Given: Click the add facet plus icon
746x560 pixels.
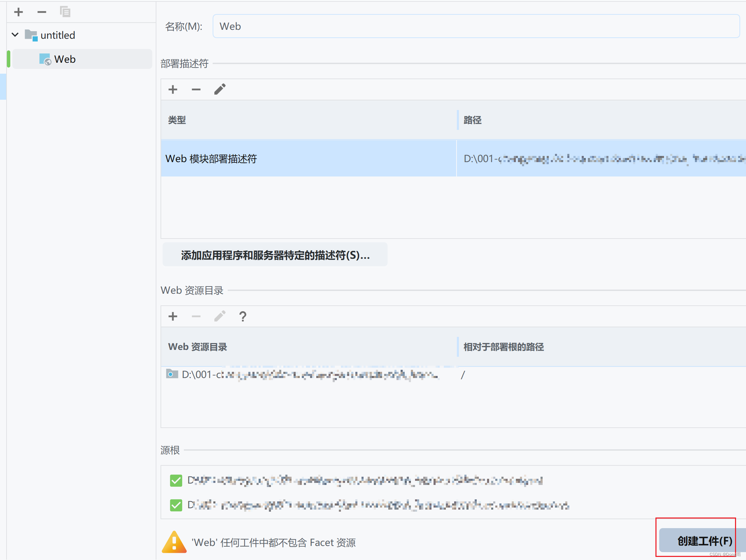Looking at the screenshot, I should click(18, 12).
